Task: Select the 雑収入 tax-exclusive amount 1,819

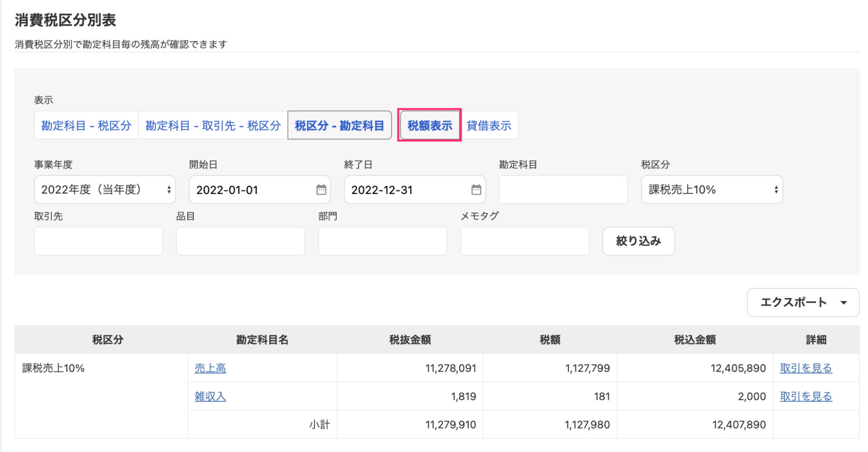Action: 464,396
